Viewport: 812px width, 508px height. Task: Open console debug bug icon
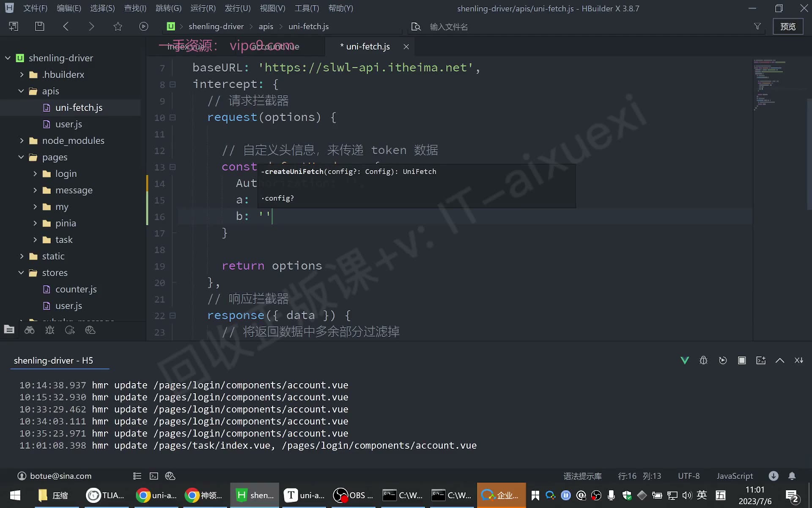(704, 360)
